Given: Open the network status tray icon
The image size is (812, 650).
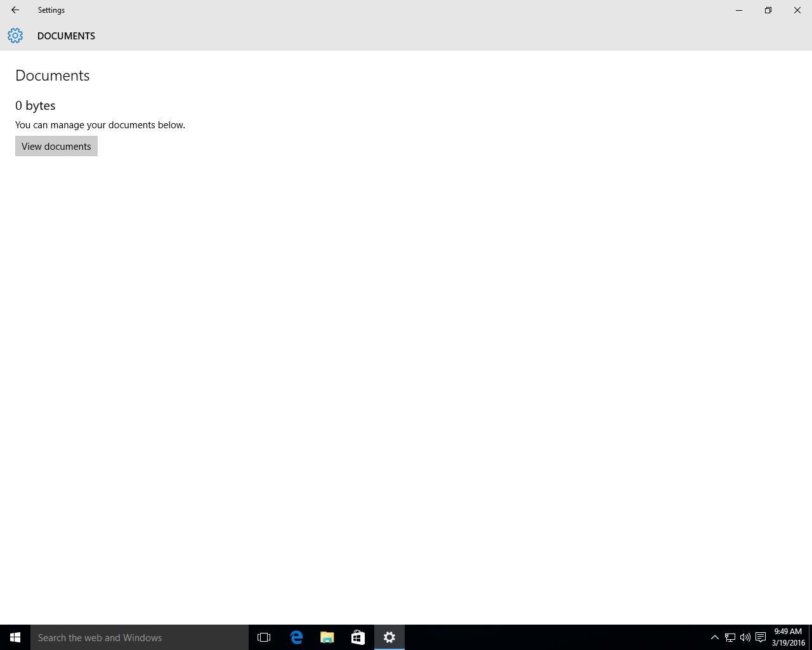Looking at the screenshot, I should click(730, 637).
